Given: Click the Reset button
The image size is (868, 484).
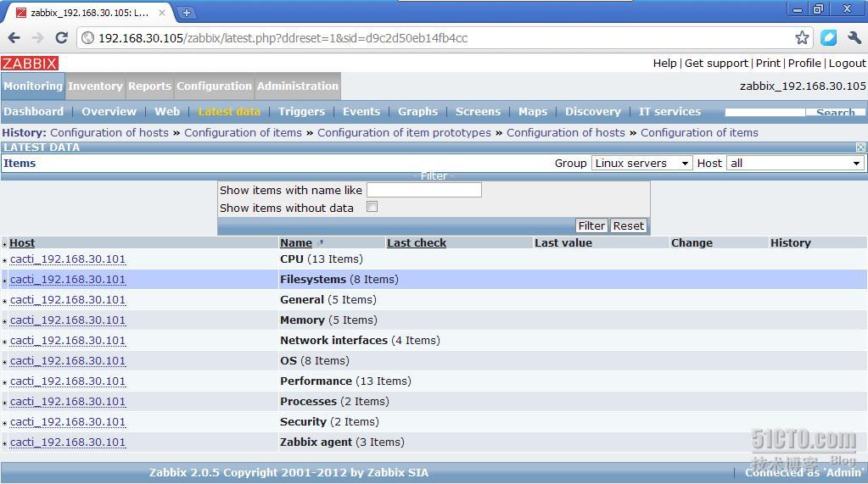Looking at the screenshot, I should point(629,225).
